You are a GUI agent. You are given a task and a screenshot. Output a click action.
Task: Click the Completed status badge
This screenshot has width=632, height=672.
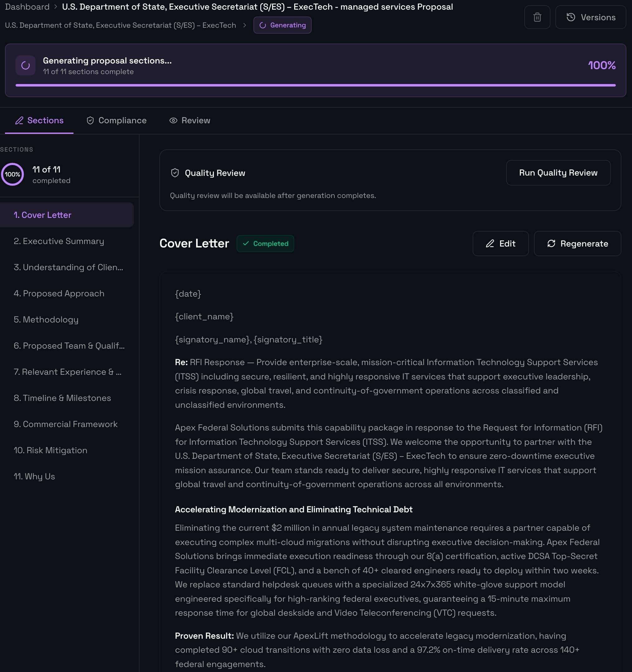click(x=265, y=243)
